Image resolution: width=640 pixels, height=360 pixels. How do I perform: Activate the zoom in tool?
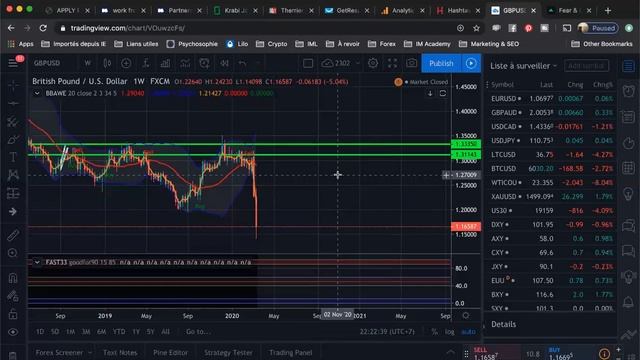point(13,253)
